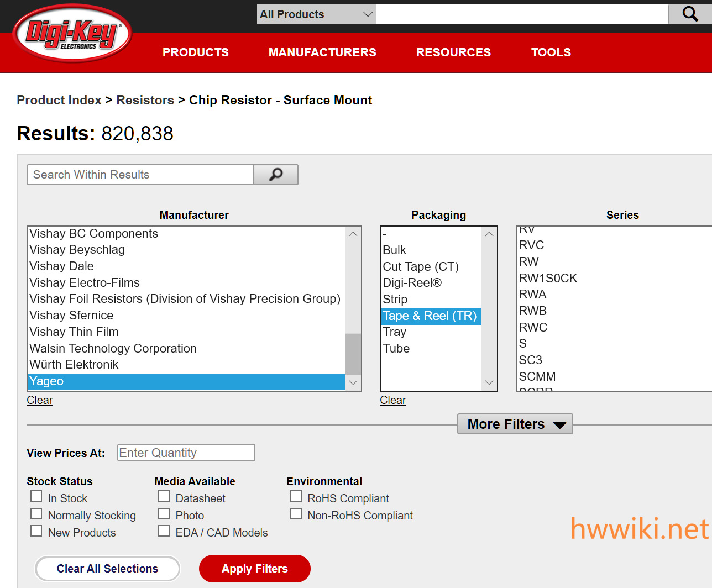Viewport: 712px width, 588px height.
Task: Click Clear link under Manufacturer list
Action: (x=40, y=400)
